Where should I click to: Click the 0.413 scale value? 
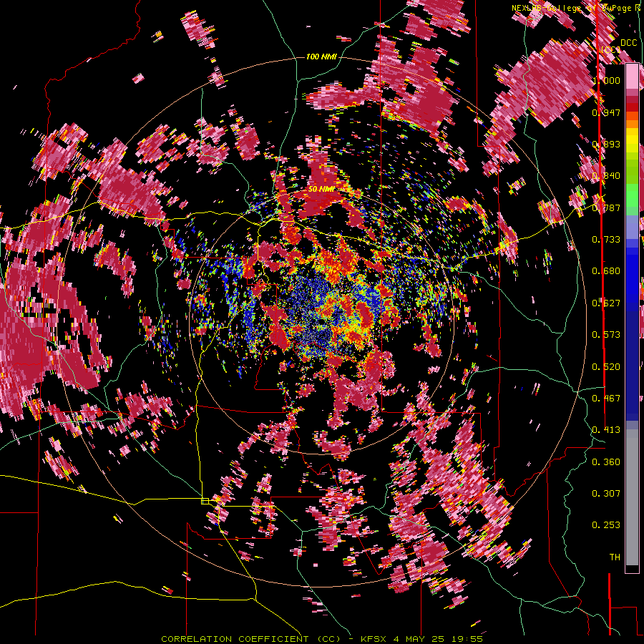click(x=606, y=430)
